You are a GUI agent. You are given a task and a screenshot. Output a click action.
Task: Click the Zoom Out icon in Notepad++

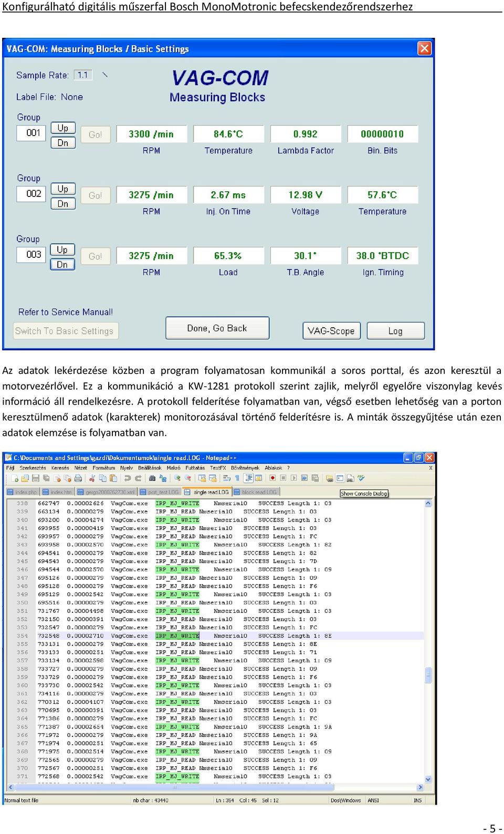188,478
